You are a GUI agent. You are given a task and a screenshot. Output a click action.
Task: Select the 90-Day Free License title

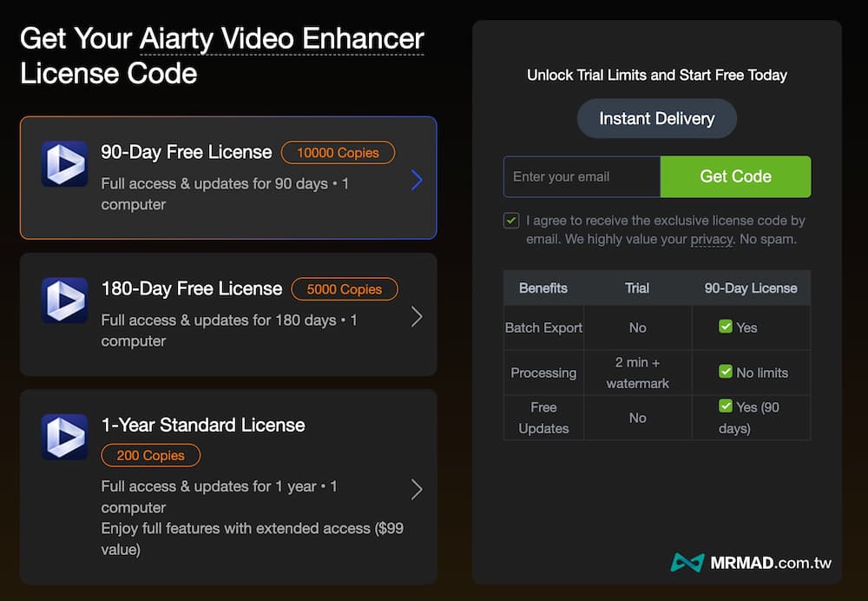187,152
